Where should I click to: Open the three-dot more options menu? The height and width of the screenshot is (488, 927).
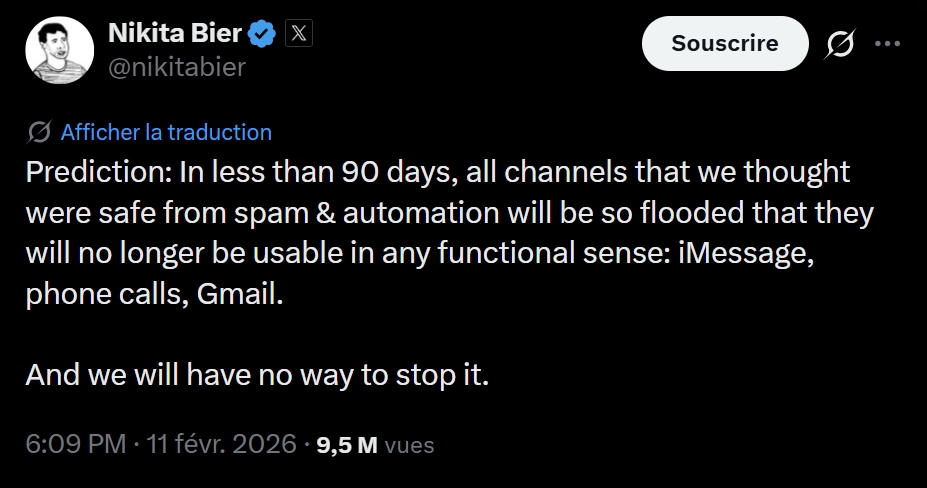coord(888,44)
